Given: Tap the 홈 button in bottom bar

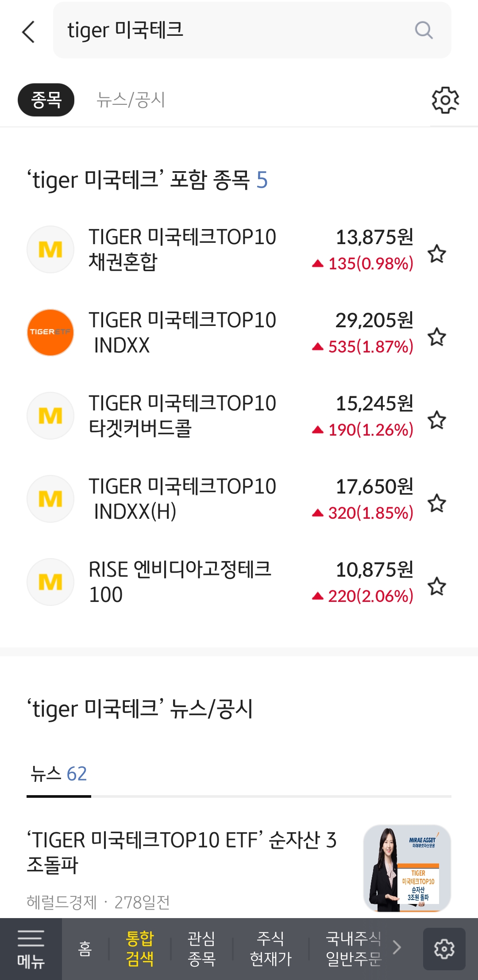Looking at the screenshot, I should [85, 949].
